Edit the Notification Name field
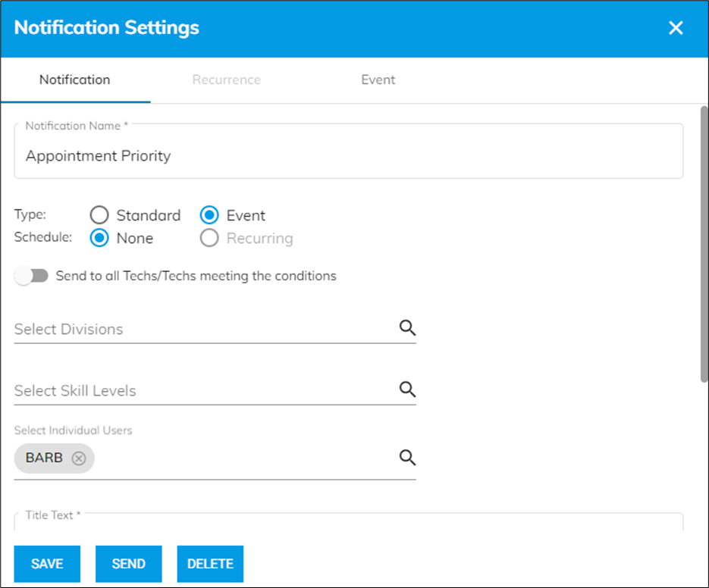 (349, 155)
